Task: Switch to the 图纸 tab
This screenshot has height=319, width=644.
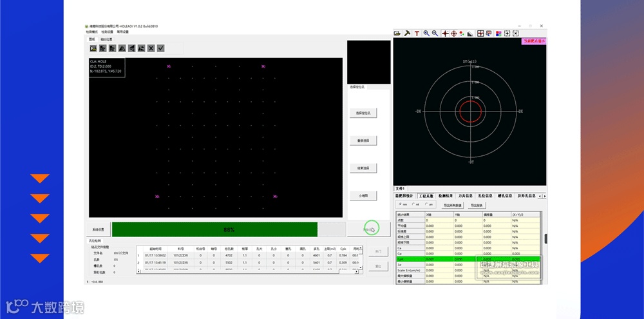Action: coord(92,39)
